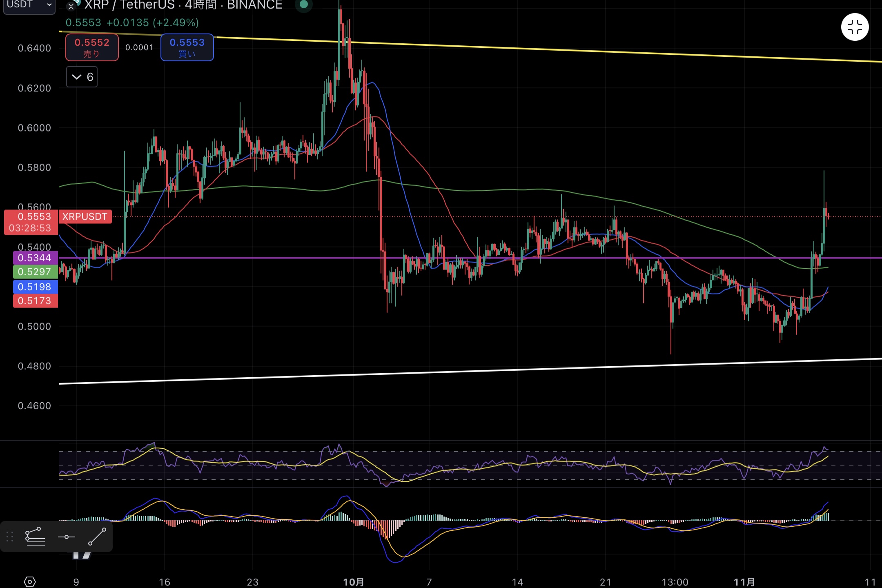
Task: Click the 9 date on time axis
Action: [76, 582]
